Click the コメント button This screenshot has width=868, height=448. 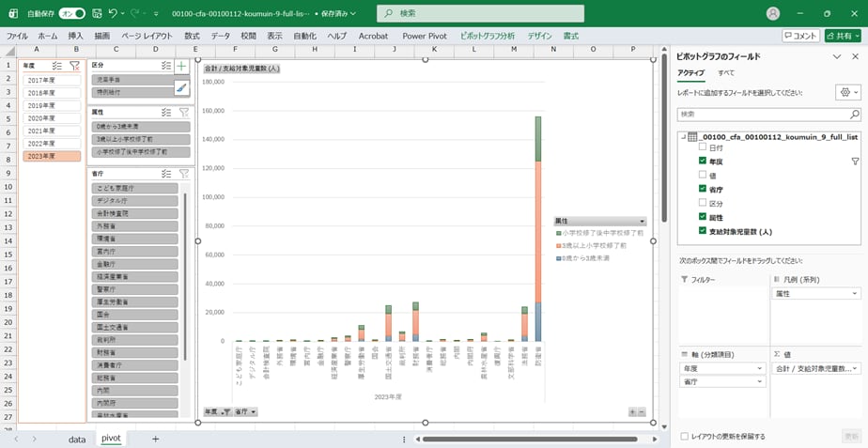click(x=800, y=36)
